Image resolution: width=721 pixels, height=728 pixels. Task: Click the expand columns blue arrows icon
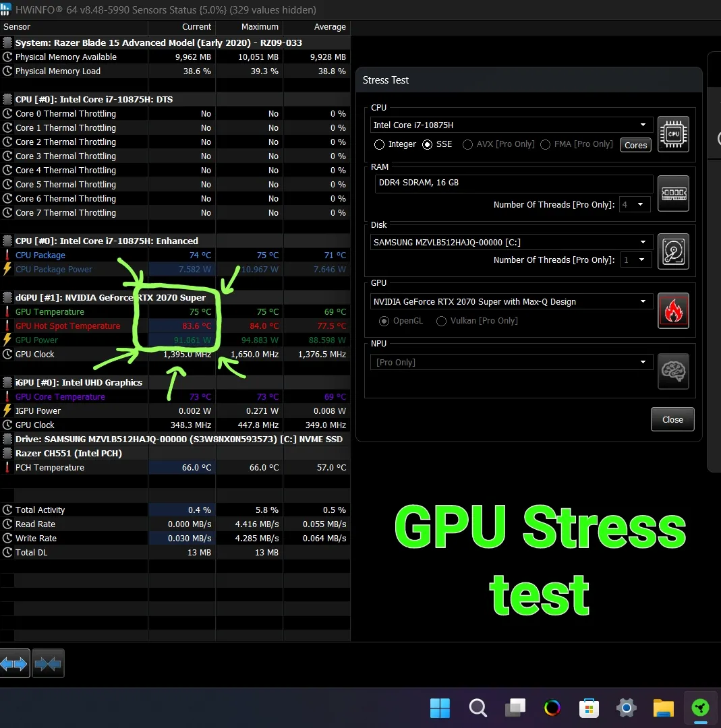[14, 663]
